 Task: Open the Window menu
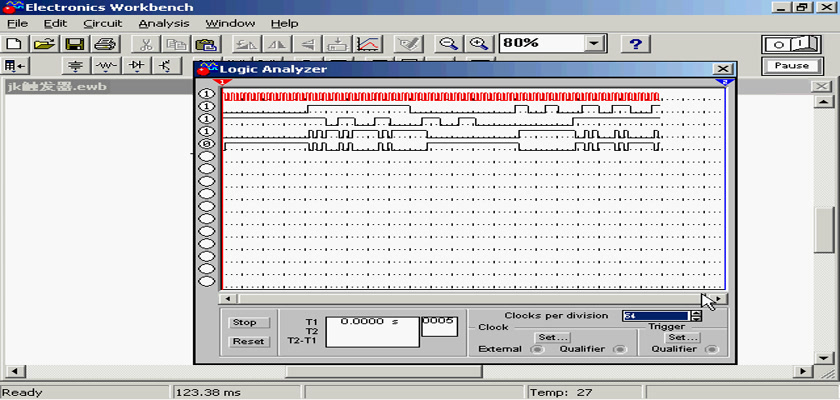(x=230, y=24)
